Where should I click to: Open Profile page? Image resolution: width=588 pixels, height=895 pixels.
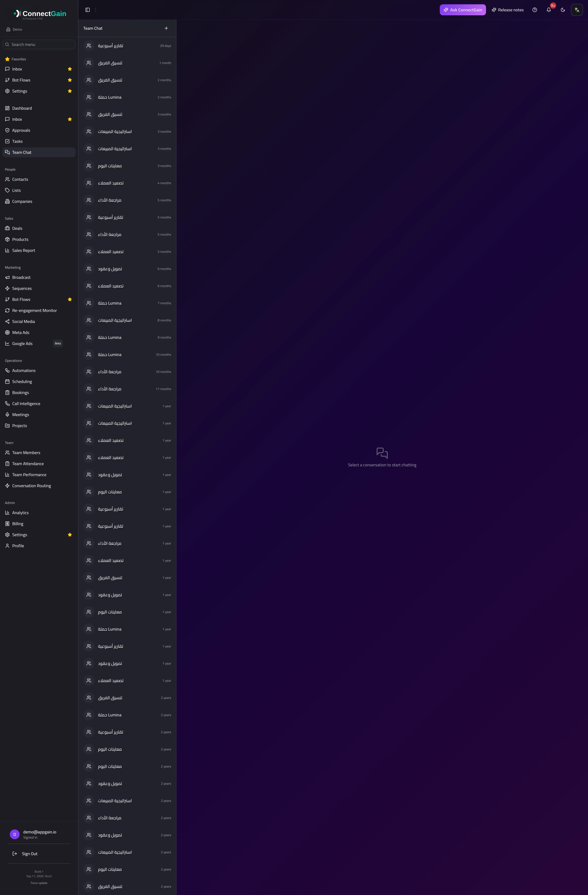[39, 546]
